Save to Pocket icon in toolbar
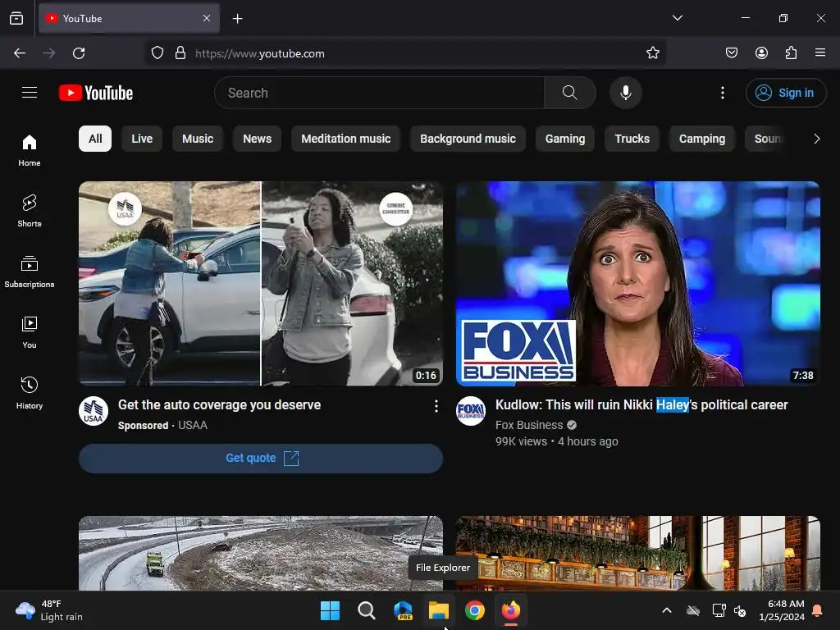Screen dimensions: 840x630 click(731, 52)
